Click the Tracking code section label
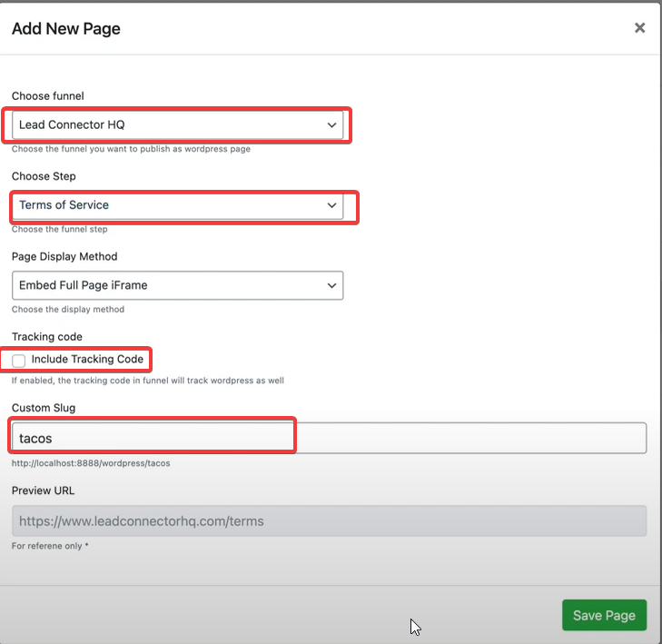 tap(47, 337)
